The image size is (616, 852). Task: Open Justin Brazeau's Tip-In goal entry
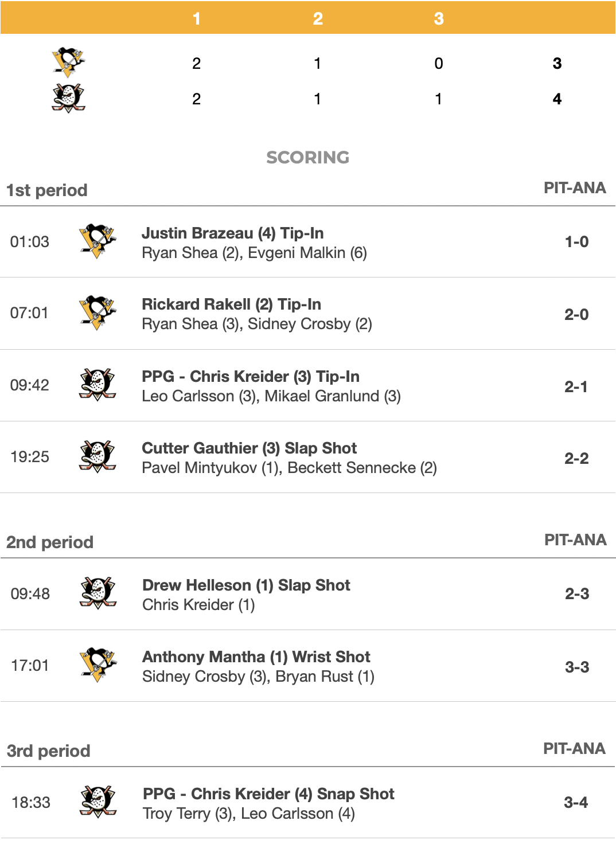tap(232, 233)
